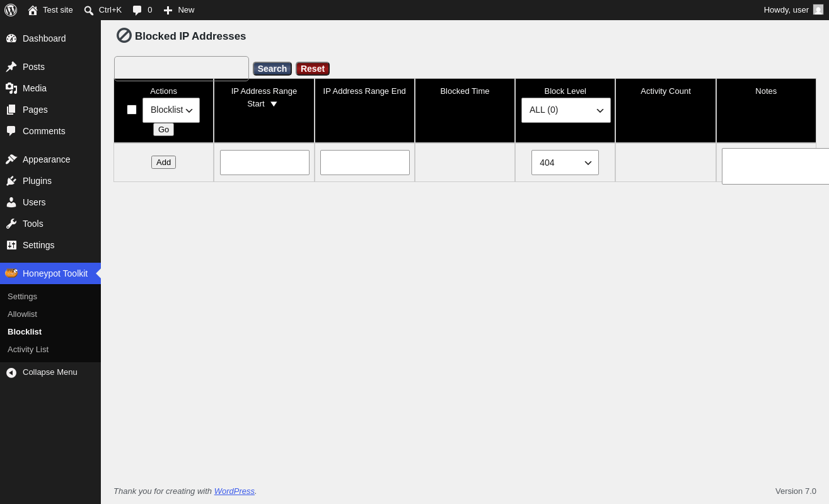Open the 404 block level dropdown
The height and width of the screenshot is (504, 829).
(565, 163)
